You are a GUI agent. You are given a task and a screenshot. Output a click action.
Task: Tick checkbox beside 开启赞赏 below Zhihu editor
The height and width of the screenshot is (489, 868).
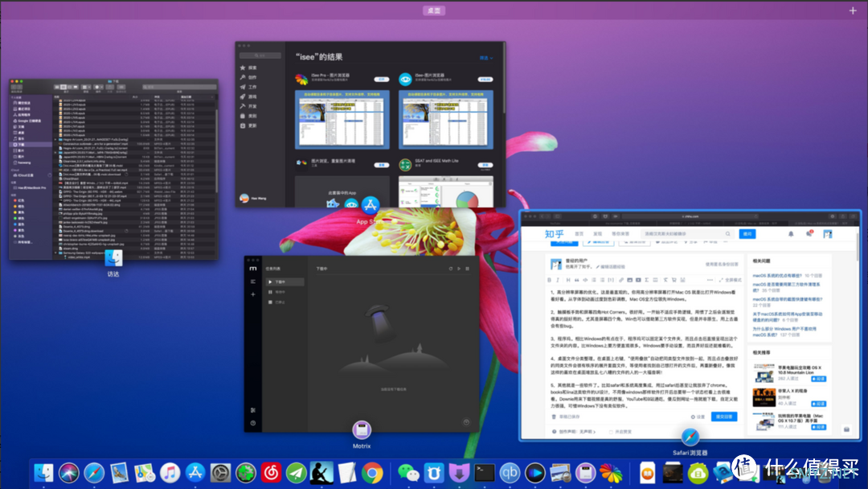[x=611, y=432]
